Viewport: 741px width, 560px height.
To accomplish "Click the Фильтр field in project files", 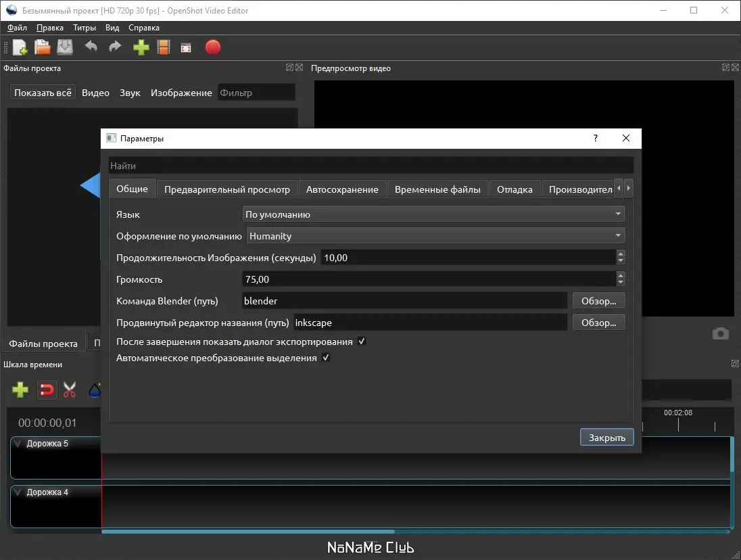I will (x=257, y=93).
